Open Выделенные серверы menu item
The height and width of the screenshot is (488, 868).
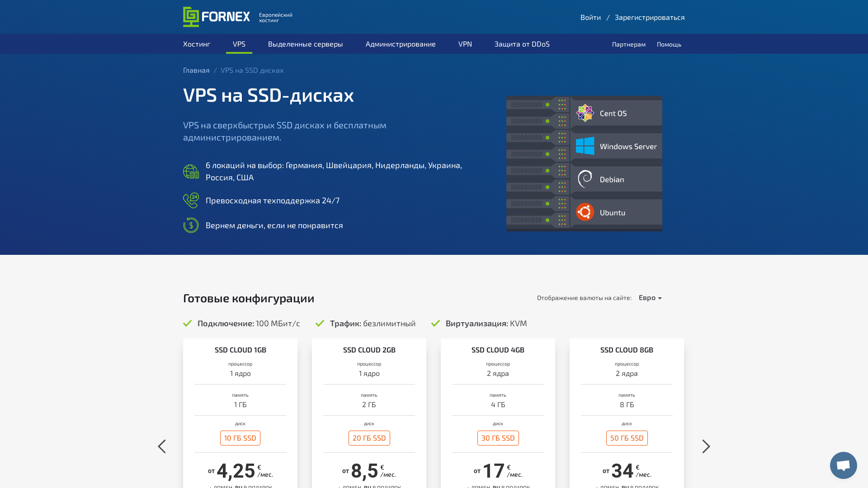point(306,44)
